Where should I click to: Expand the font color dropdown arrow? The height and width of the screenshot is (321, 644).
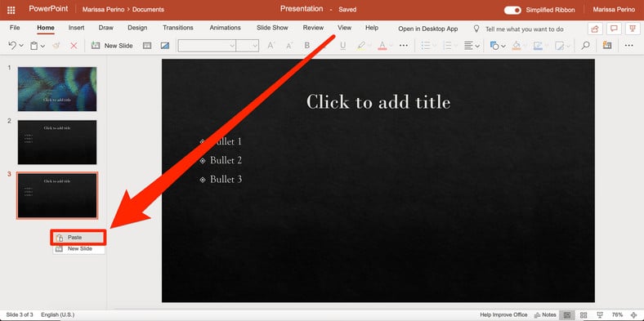(x=391, y=46)
